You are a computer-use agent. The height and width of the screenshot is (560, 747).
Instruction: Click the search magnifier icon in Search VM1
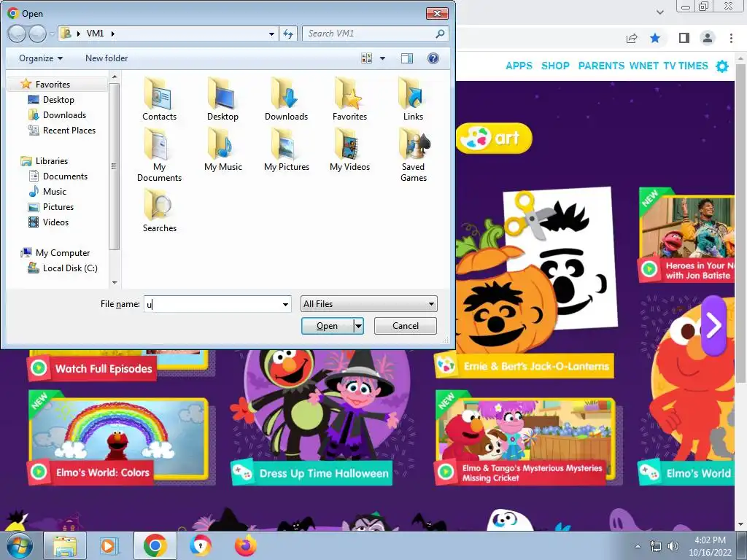point(440,34)
